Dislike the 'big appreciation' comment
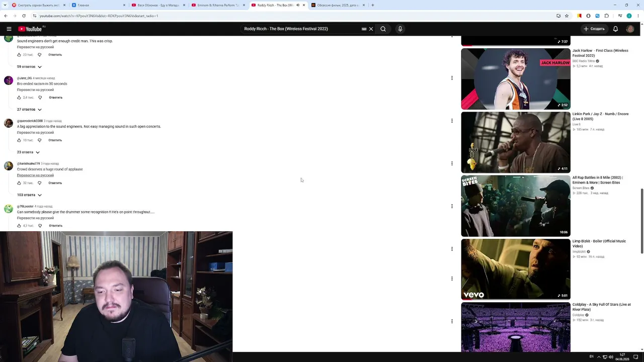Screen dimensions: 644x362 [39, 140]
